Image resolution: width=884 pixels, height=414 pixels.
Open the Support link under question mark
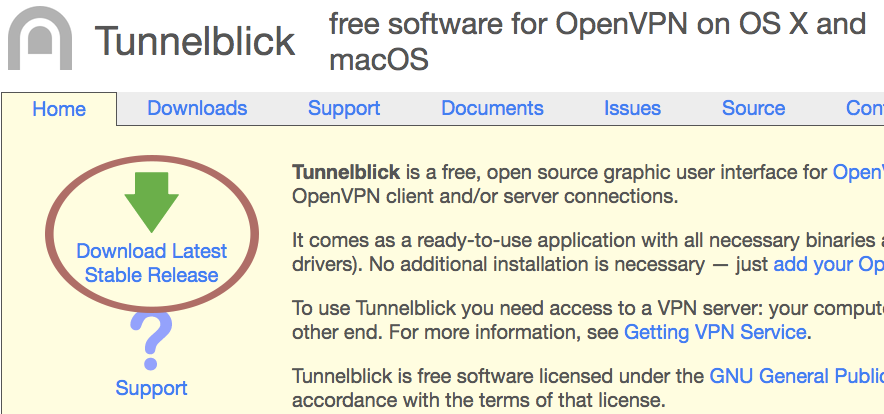[x=152, y=388]
